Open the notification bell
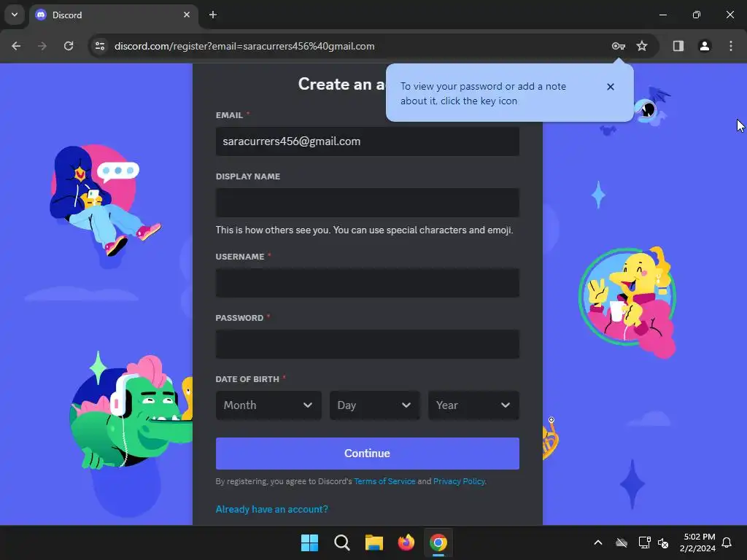This screenshot has width=747, height=560. [727, 542]
